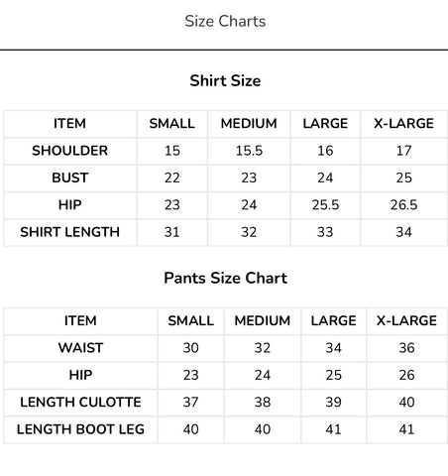
Task: Click the LENGTH BOOT LEG row label
Action: pyautogui.click(x=80, y=429)
